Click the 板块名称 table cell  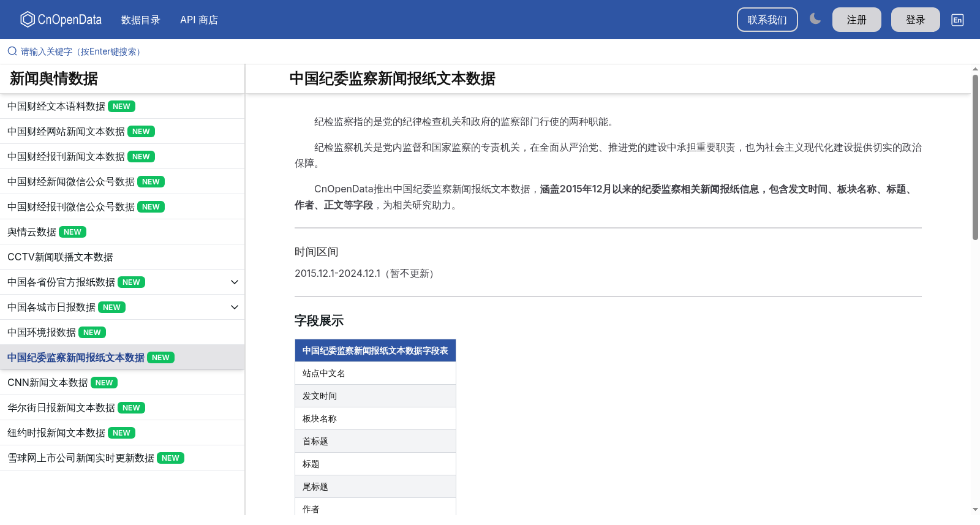coord(375,418)
